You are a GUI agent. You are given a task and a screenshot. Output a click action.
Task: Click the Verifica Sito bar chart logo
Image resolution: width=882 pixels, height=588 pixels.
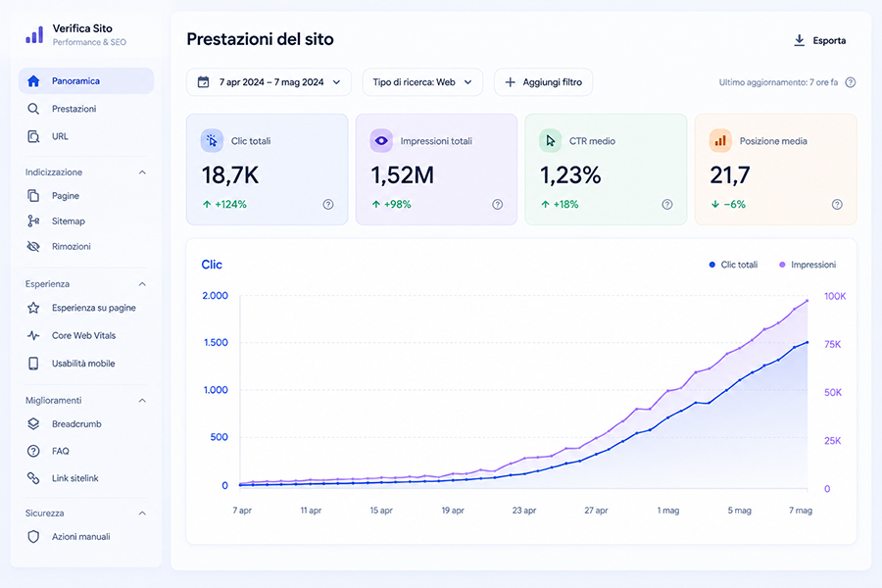34,35
